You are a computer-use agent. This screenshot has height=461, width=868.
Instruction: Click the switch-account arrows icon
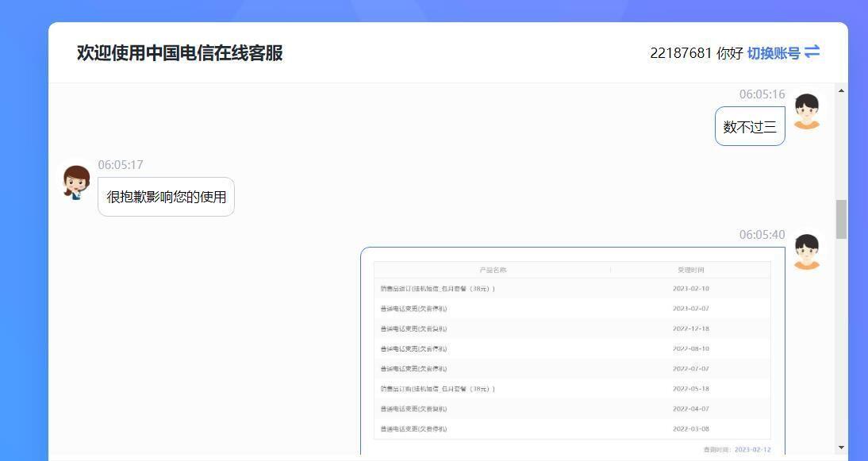[812, 52]
